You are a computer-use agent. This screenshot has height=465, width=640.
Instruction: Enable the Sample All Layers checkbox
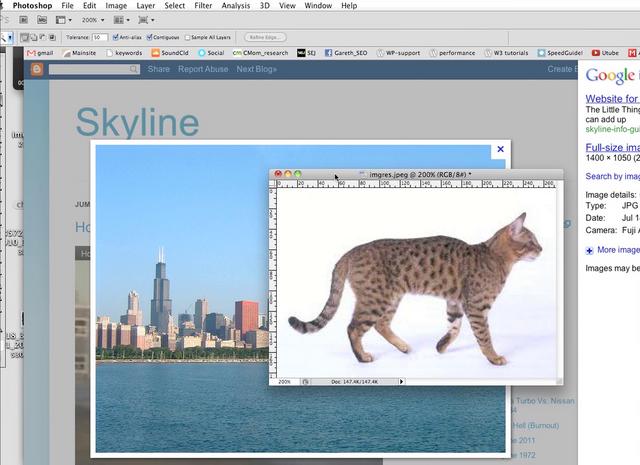pos(187,38)
